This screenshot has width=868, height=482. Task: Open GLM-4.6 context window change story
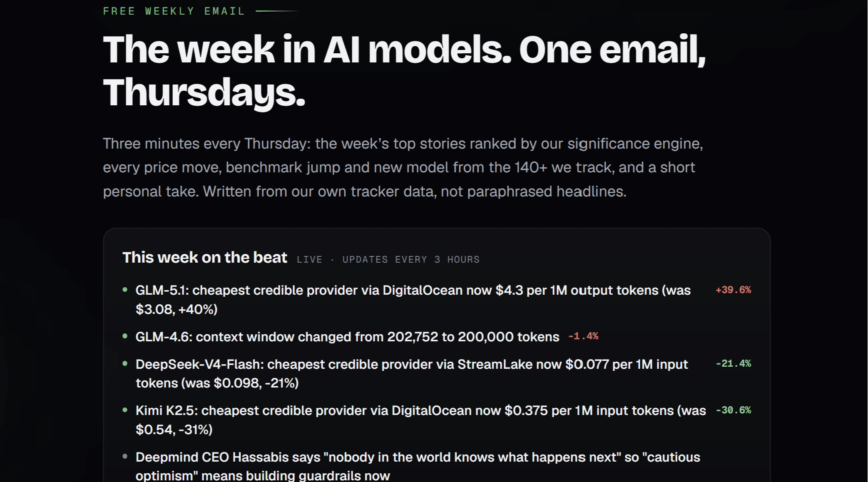coord(347,337)
